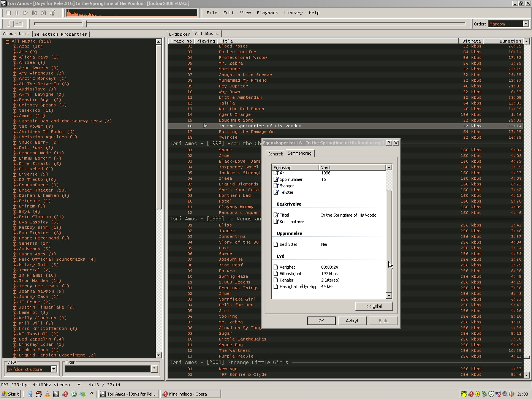Adjust the volume slider
This screenshot has width=532, height=399.
click(x=12, y=24)
